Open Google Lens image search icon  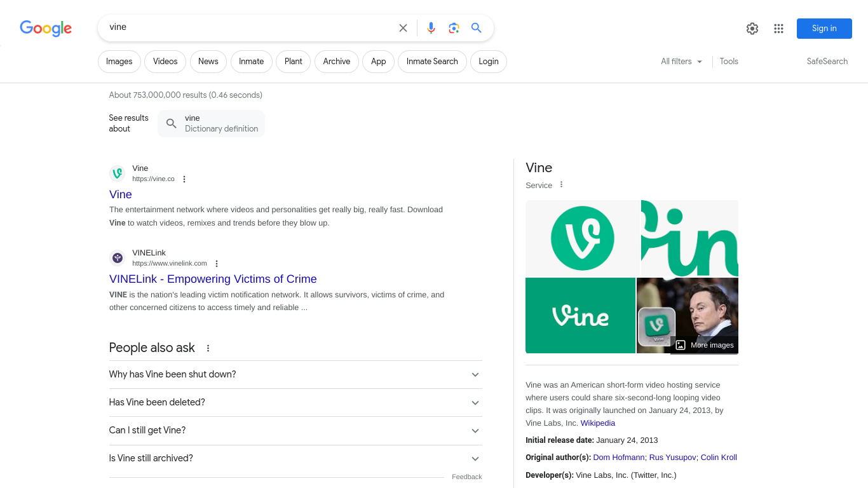point(454,28)
